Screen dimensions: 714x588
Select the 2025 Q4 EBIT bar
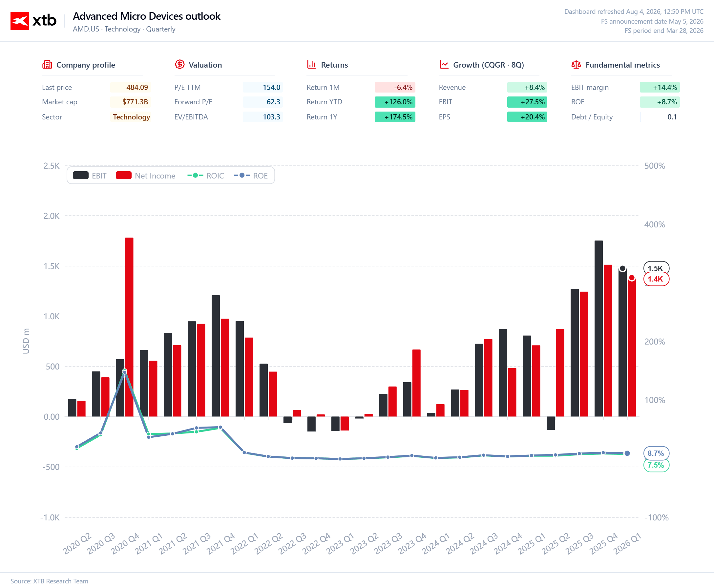[x=598, y=328]
